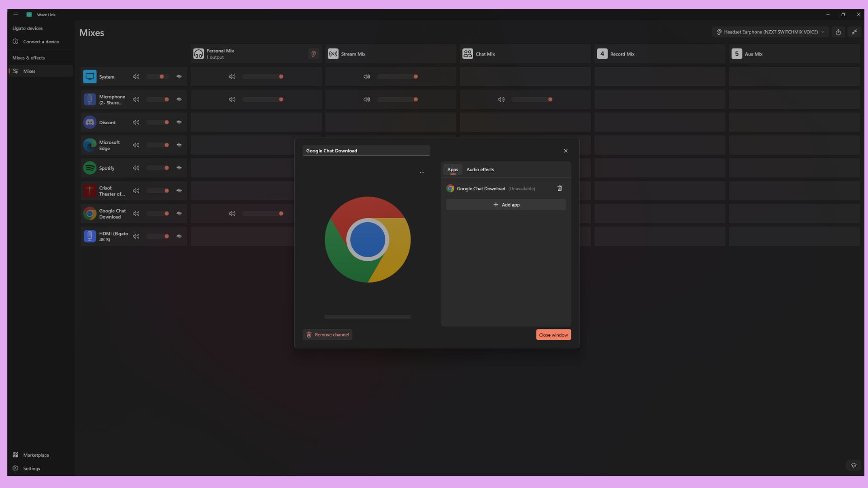The height and width of the screenshot is (488, 868).
Task: Open the Headset Earphone output device dropdown
Action: click(x=770, y=32)
